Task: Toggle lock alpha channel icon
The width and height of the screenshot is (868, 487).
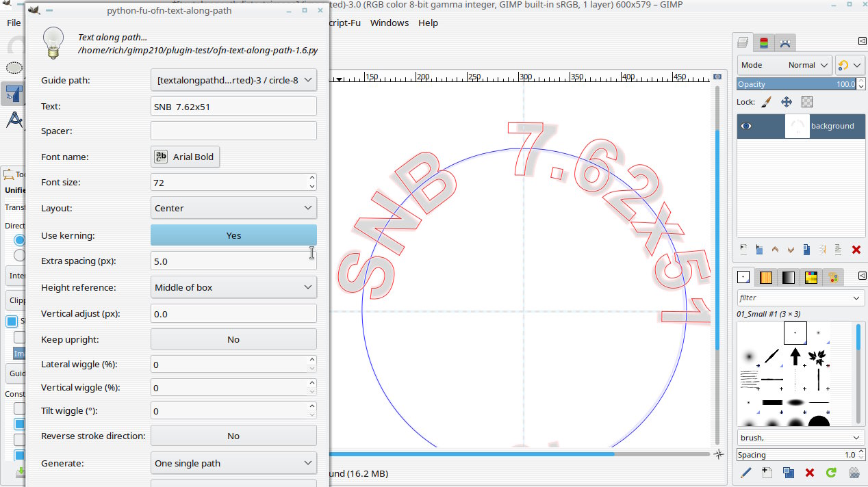Action: [x=807, y=102]
